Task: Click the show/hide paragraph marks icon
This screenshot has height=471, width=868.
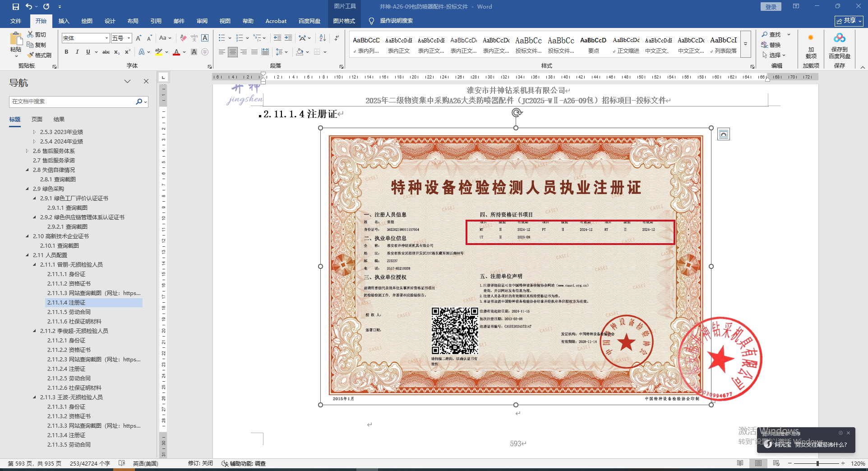Action: [337, 38]
